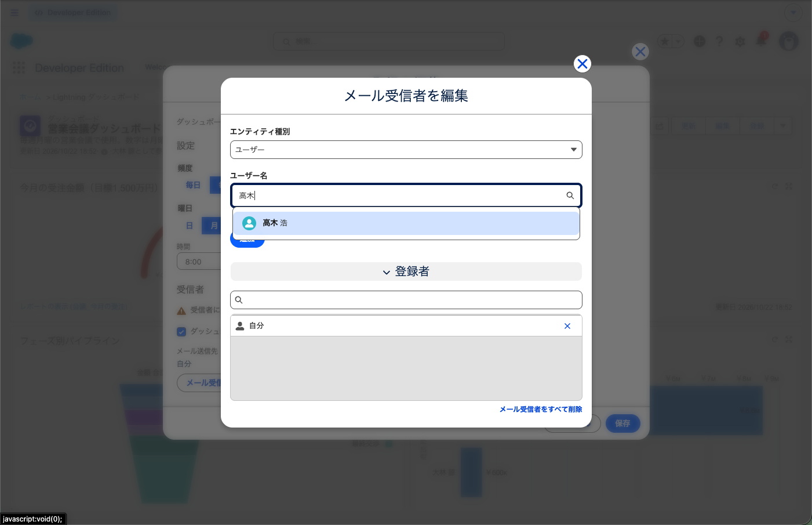Open the help question mark icon
This screenshot has height=525, width=812.
pyautogui.click(x=719, y=41)
